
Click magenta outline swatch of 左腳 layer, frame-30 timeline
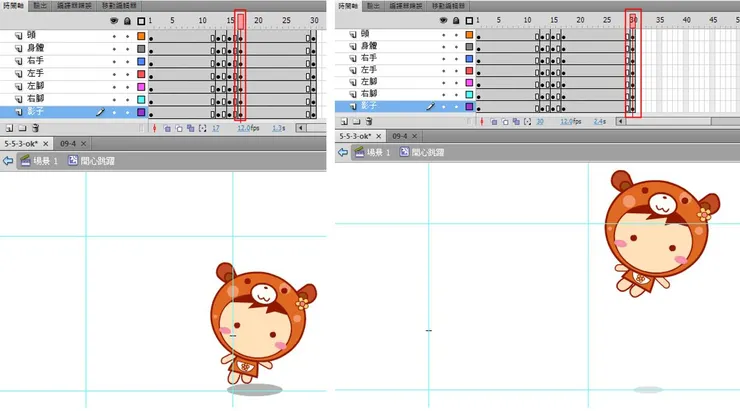click(x=469, y=83)
